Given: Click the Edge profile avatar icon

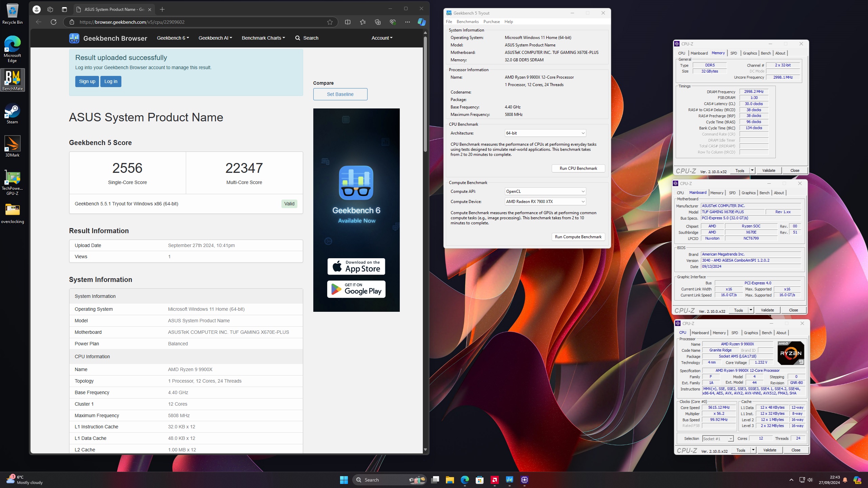Looking at the screenshot, I should [x=37, y=9].
